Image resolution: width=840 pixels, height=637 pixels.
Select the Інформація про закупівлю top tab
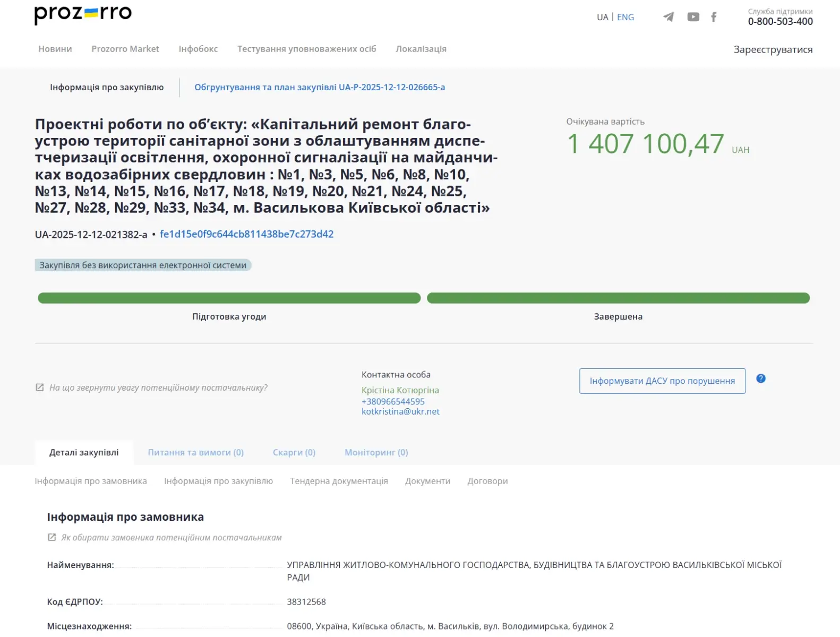tap(107, 87)
